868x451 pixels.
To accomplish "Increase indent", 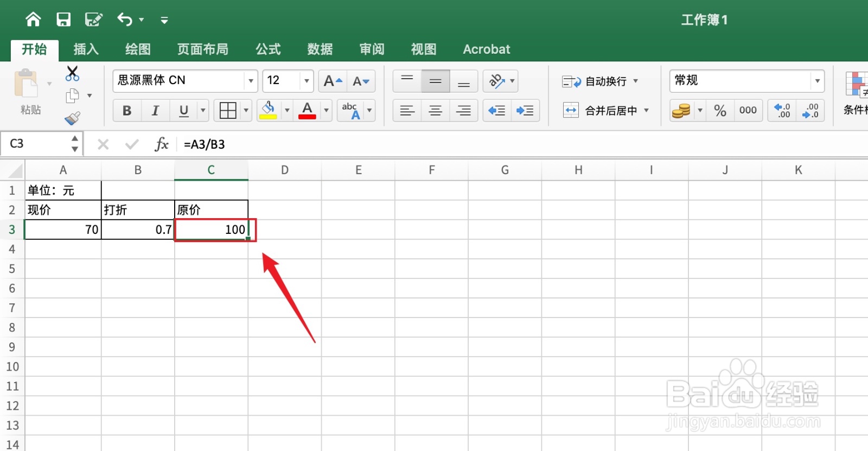I will (525, 111).
